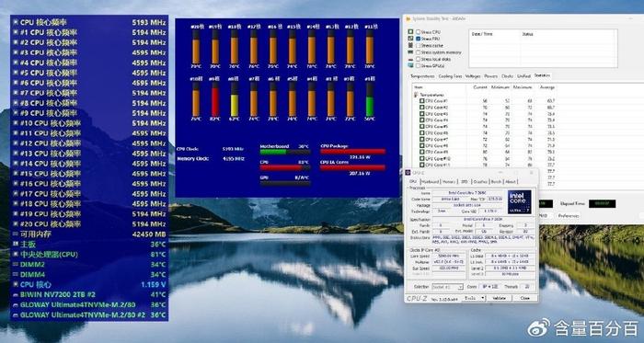Enable Stress local disks checkbox
The height and width of the screenshot is (343, 644).
pyautogui.click(x=418, y=59)
